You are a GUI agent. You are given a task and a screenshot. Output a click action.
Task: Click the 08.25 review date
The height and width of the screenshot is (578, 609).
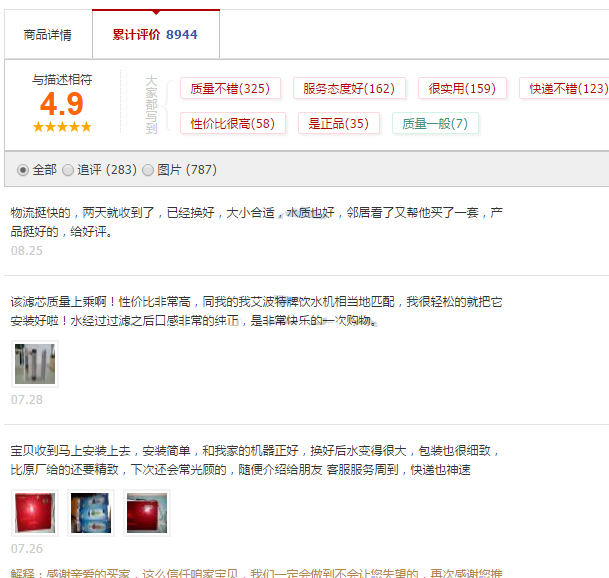pyautogui.click(x=27, y=251)
